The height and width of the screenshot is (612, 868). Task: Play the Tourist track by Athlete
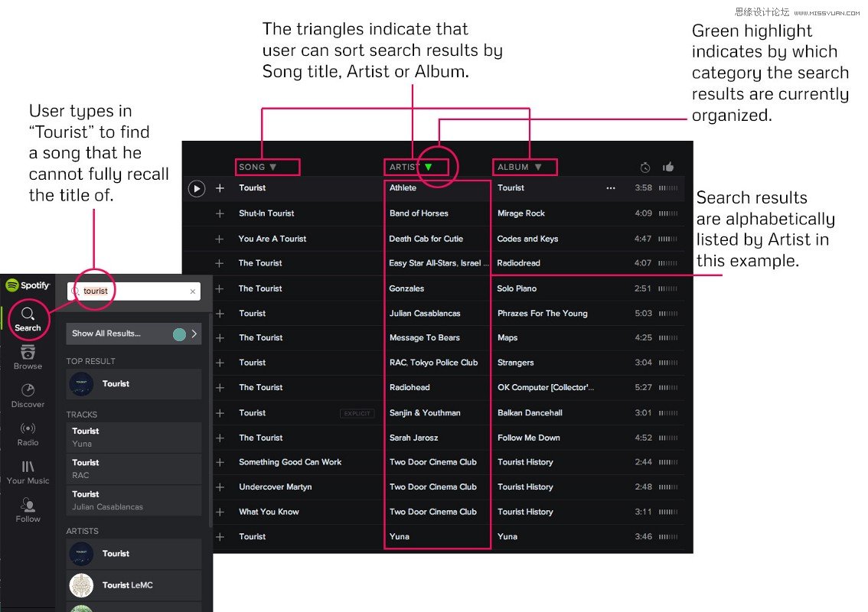coord(197,189)
